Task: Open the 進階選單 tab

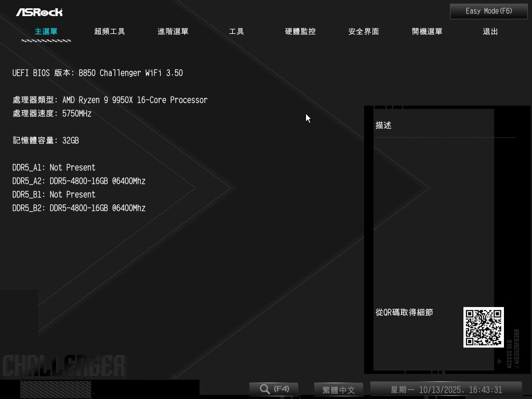Action: (x=173, y=32)
